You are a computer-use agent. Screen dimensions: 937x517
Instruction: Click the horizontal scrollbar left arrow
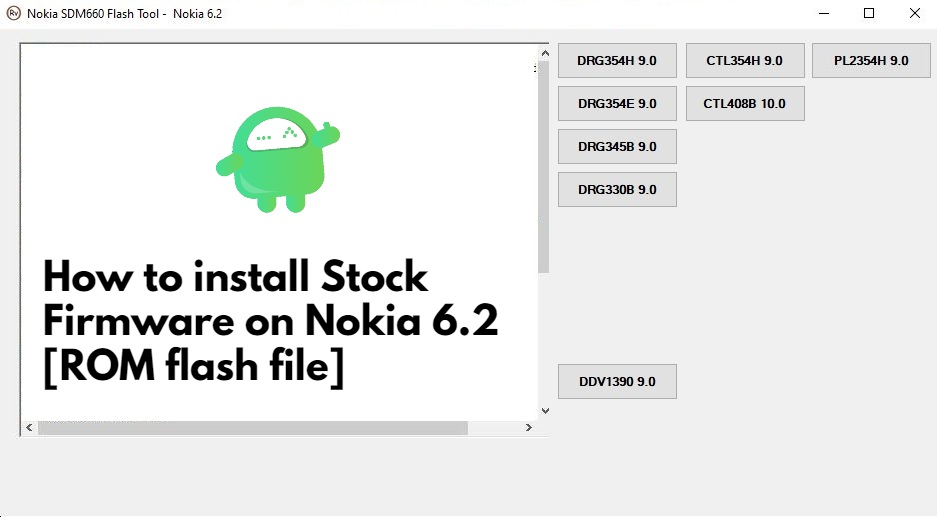pos(29,427)
